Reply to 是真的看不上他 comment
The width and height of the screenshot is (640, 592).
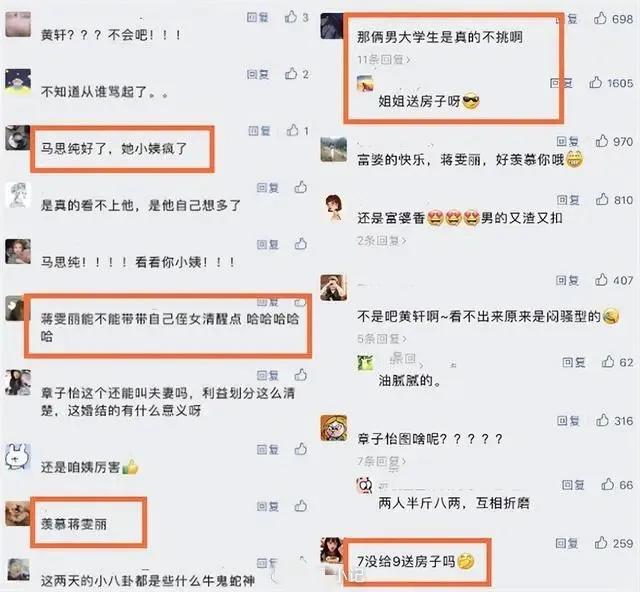pyautogui.click(x=268, y=188)
